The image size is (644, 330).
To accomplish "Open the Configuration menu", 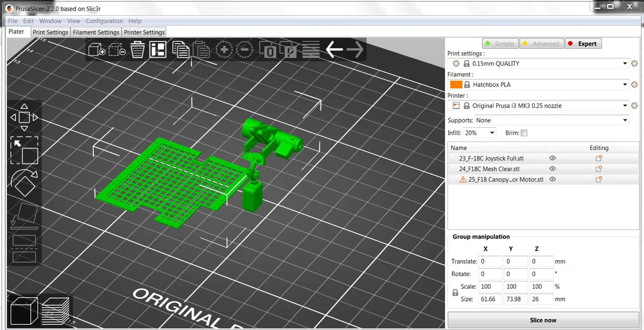I will pos(105,21).
